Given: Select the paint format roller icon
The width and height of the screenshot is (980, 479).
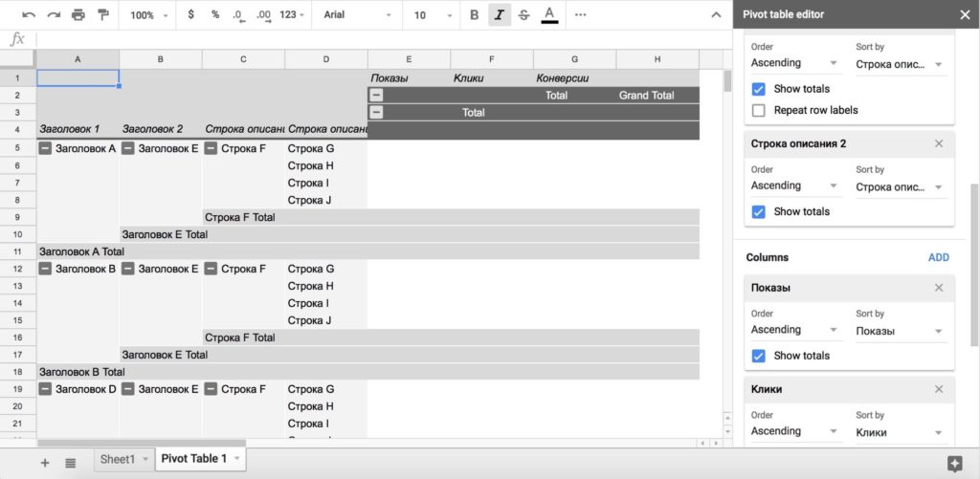Looking at the screenshot, I should tap(103, 15).
